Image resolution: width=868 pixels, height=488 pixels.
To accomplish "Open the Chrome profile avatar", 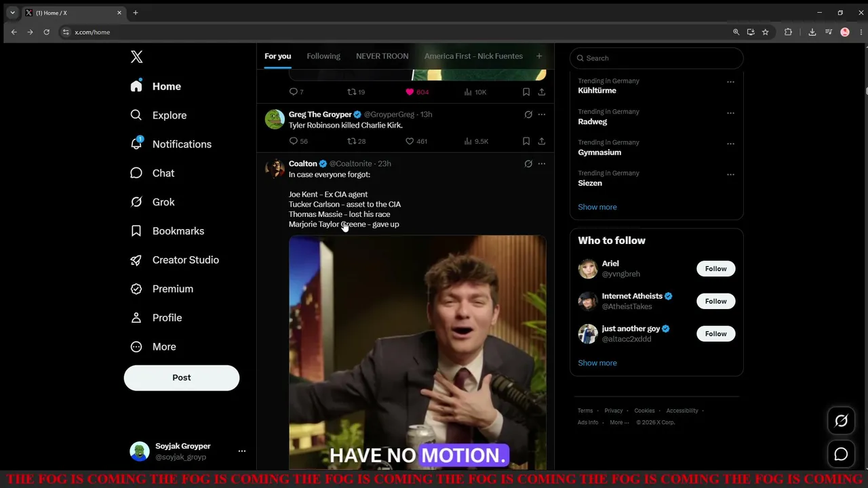I will pyautogui.click(x=845, y=32).
